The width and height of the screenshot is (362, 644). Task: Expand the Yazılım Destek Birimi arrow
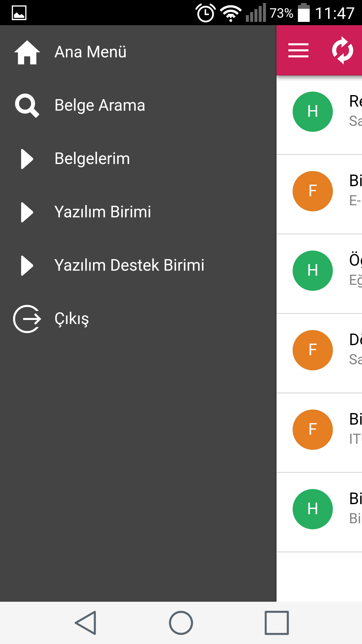pyautogui.click(x=27, y=266)
